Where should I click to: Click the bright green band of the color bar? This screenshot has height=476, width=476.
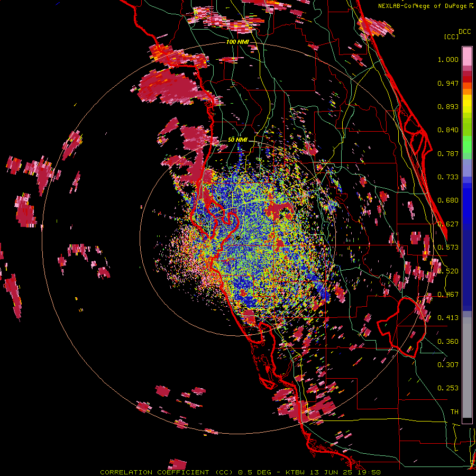(467, 144)
